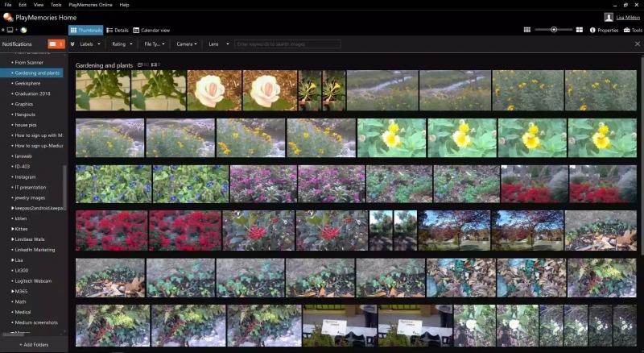This screenshot has width=644, height=353.
Task: Open the Camera filter dropdown
Action: [186, 44]
